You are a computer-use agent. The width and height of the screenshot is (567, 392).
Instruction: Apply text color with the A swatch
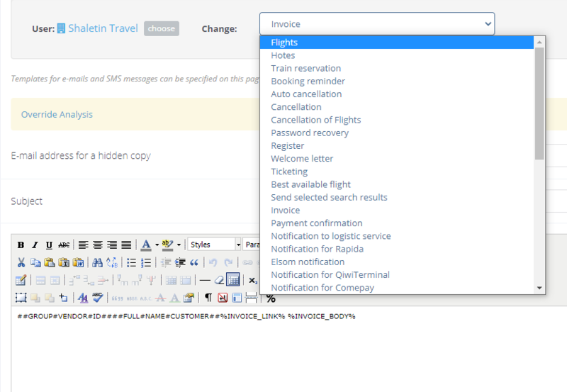(x=146, y=245)
